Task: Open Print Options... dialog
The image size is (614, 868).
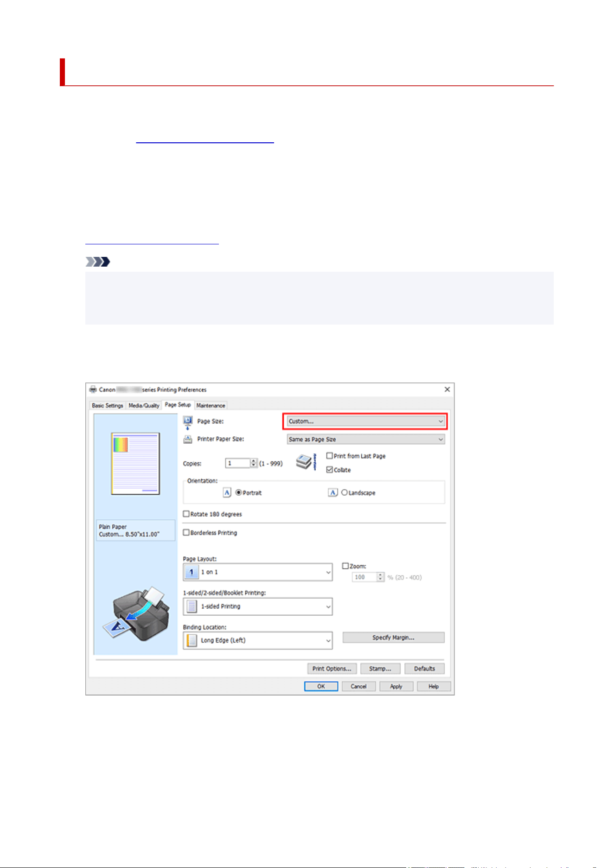Action: (332, 669)
